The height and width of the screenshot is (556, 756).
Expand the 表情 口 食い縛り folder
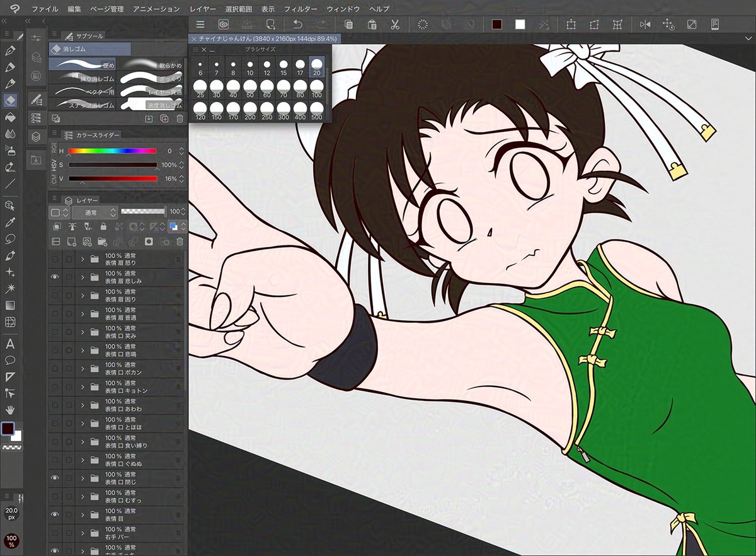tap(83, 442)
